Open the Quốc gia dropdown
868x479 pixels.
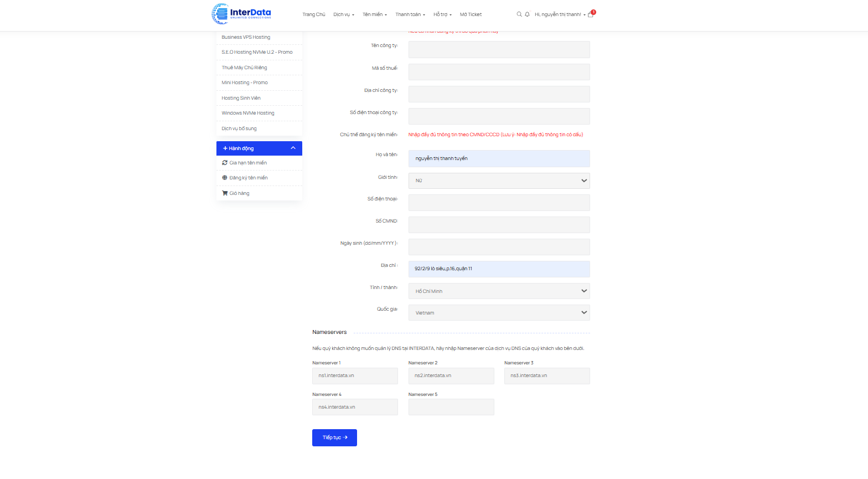click(499, 313)
